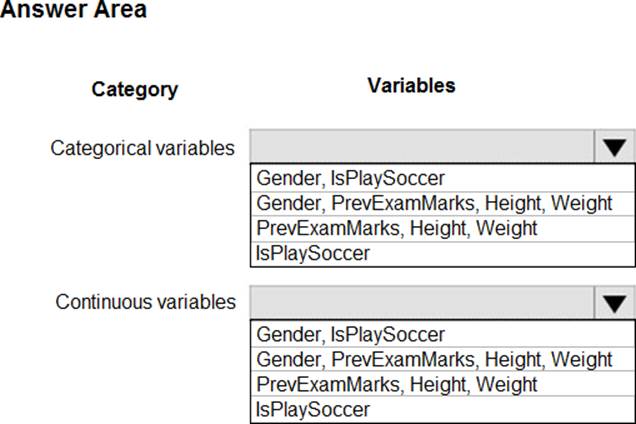Viewport: 636px width, 424px height.
Task: Select 'Gender, IsPlaySoccer' under Continuous variables
Action: coord(350,334)
